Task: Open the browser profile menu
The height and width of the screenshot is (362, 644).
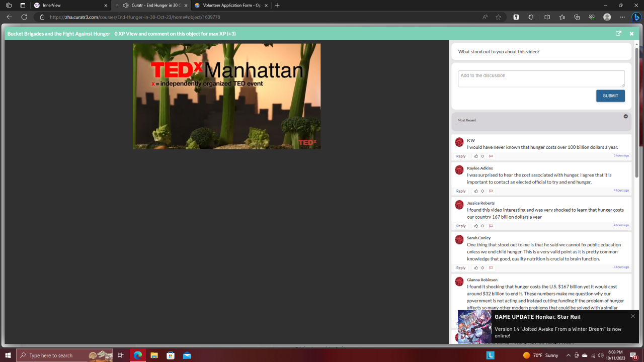Action: tap(607, 17)
